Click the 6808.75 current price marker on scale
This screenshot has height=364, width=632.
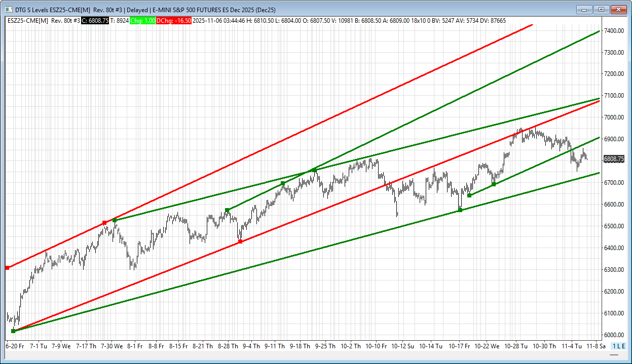[x=614, y=159]
